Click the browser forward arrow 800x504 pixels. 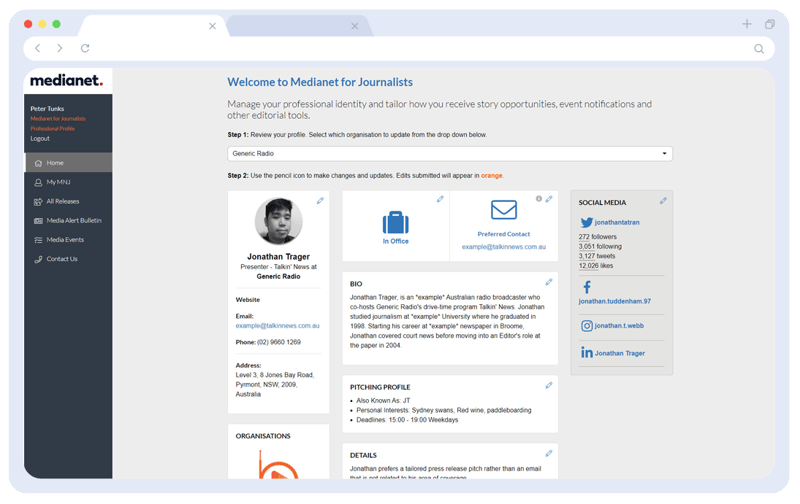[60, 48]
